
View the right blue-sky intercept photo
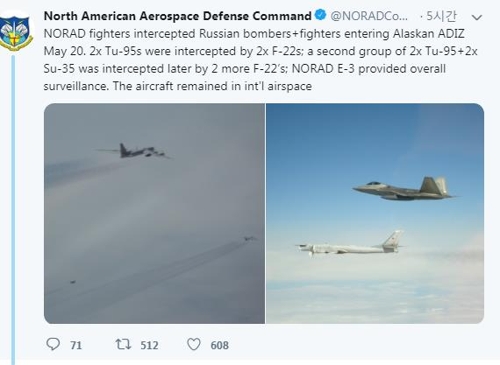[x=375, y=213]
